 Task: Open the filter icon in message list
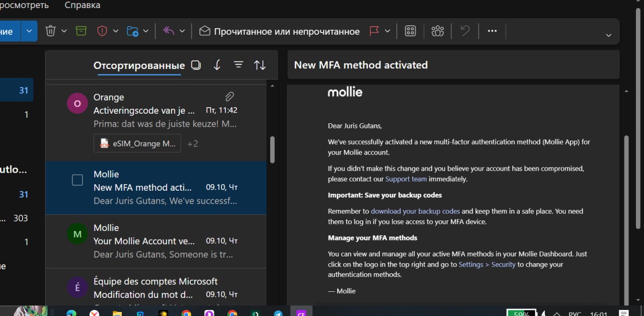(x=238, y=65)
